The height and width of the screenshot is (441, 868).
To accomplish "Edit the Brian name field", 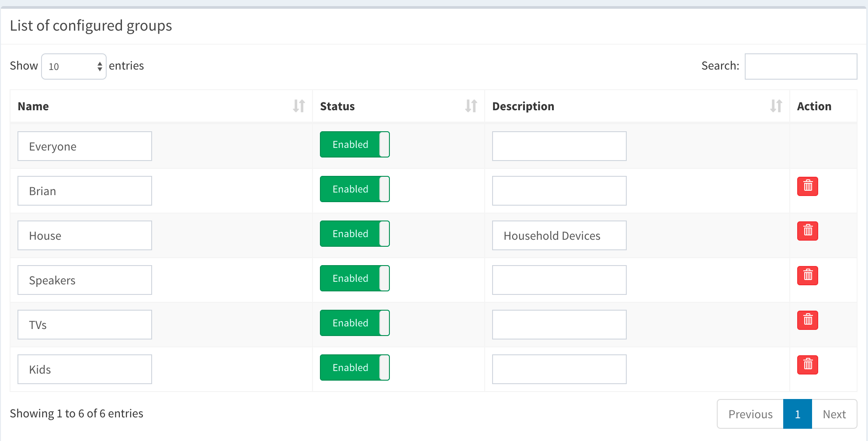I will [85, 191].
